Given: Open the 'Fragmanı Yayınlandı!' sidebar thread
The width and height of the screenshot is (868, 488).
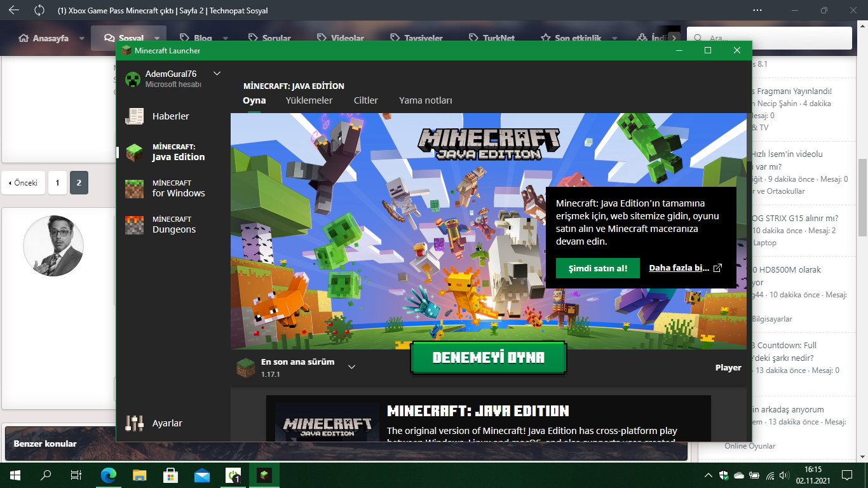Looking at the screenshot, I should (x=792, y=91).
